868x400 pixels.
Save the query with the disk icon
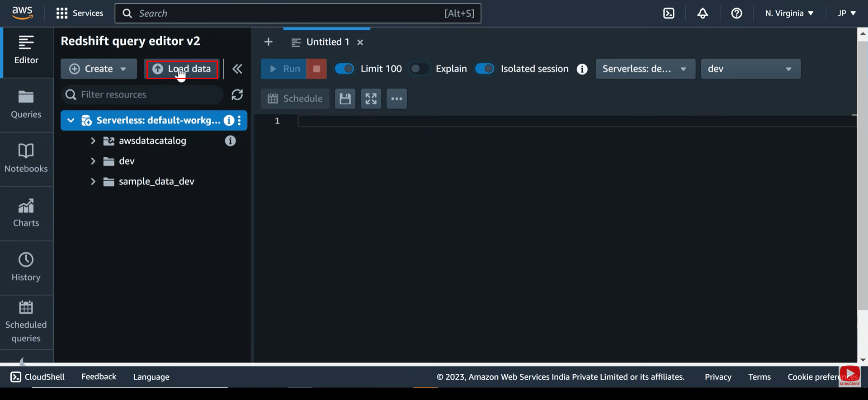[345, 99]
